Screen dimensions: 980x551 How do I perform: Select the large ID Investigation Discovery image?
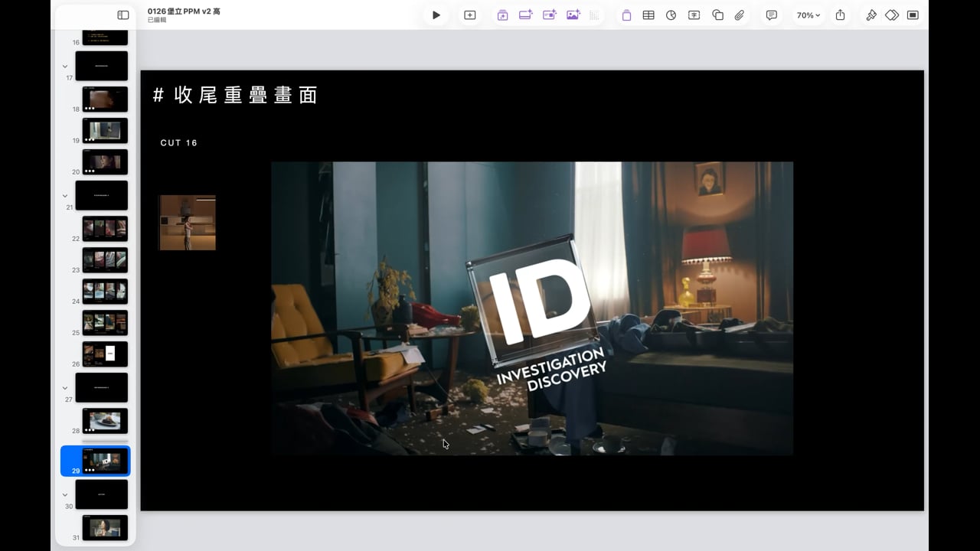tap(532, 308)
